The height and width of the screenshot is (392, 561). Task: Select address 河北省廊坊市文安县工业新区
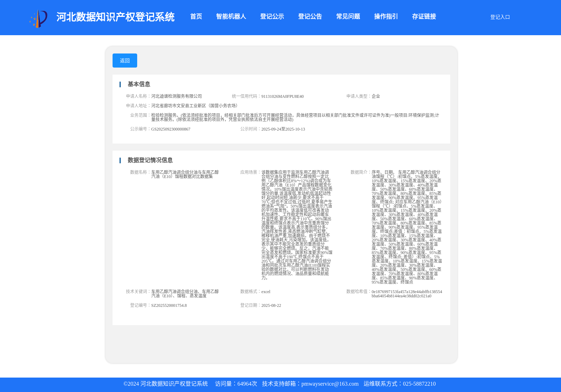(x=195, y=106)
